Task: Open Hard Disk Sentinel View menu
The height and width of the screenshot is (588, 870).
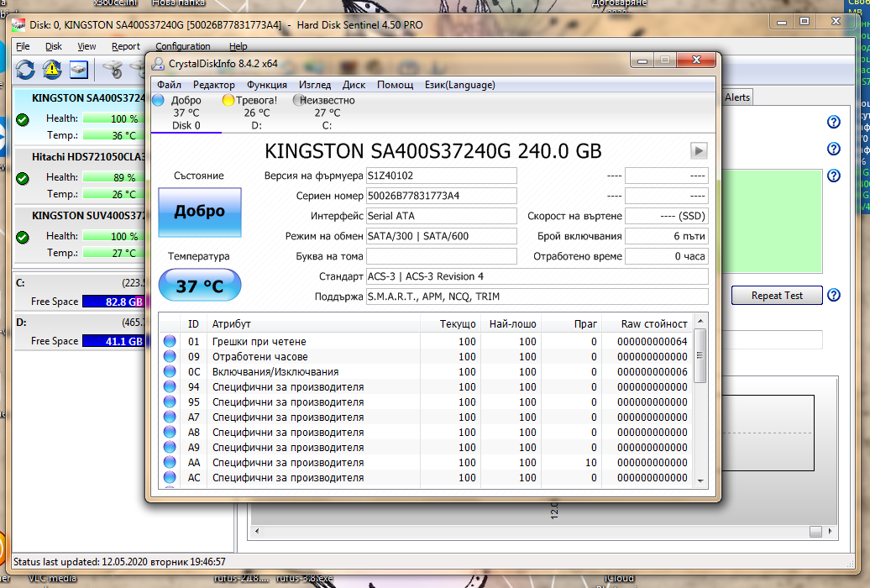Action: (x=86, y=46)
